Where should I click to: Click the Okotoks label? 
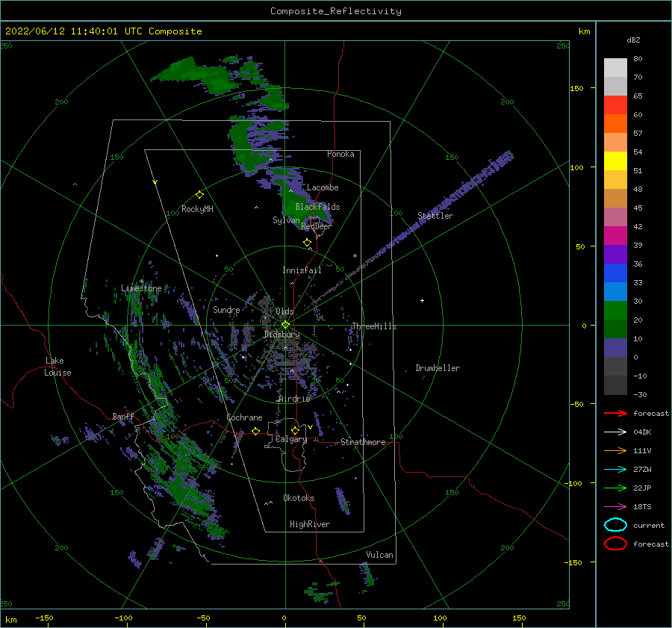tap(299, 497)
